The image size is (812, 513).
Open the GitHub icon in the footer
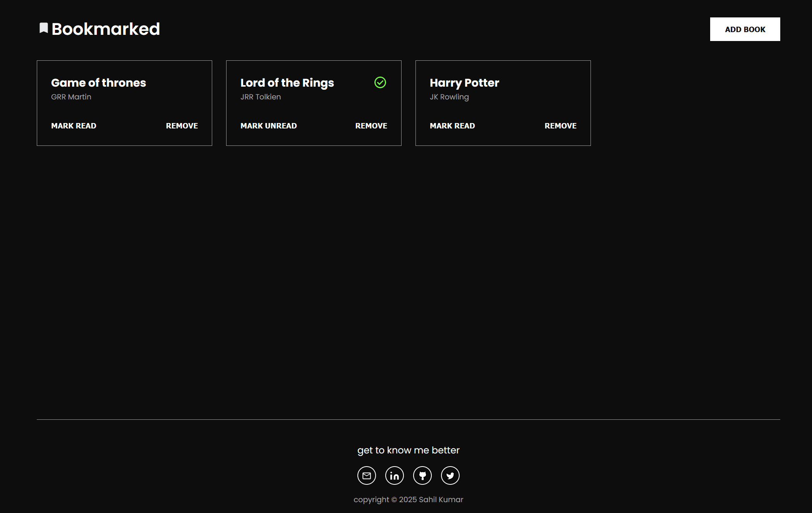click(422, 475)
